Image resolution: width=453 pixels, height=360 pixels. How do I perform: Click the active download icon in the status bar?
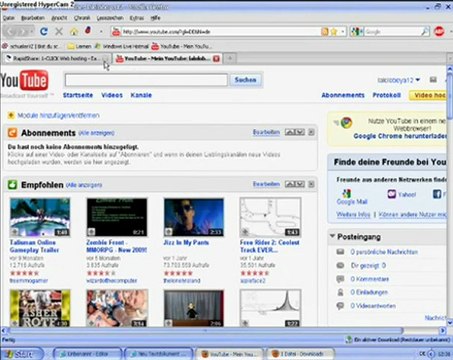[x=349, y=340]
